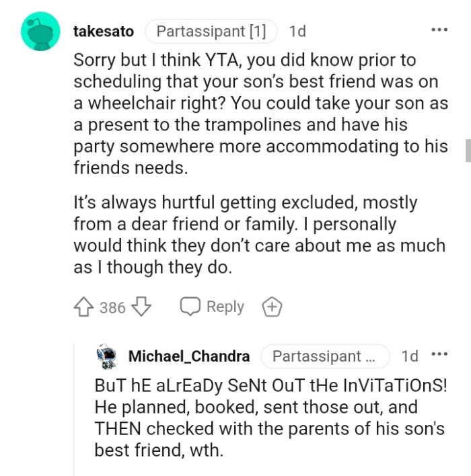Visit the takesato username link

[x=103, y=31]
